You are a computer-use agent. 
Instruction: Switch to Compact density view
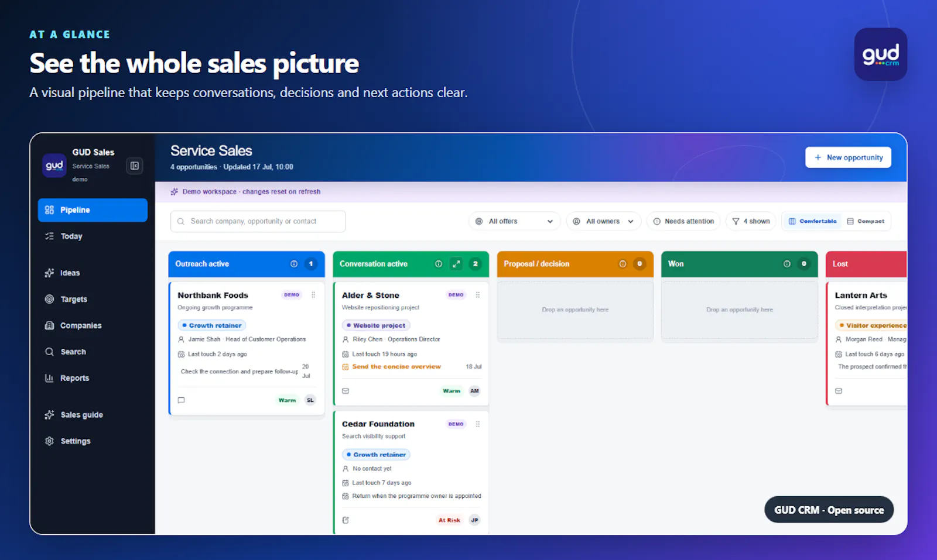point(866,221)
